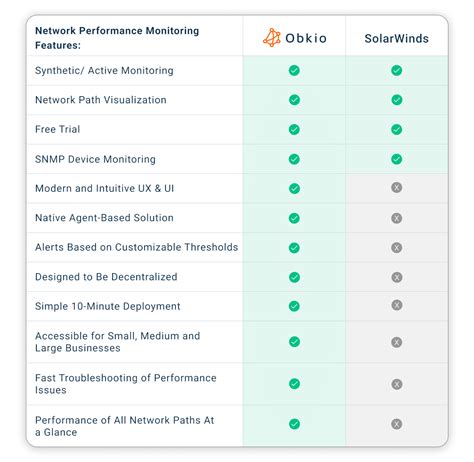Click Obkio's green check for Synthetic/Active Monitoring
The height and width of the screenshot is (462, 474).
[294, 70]
